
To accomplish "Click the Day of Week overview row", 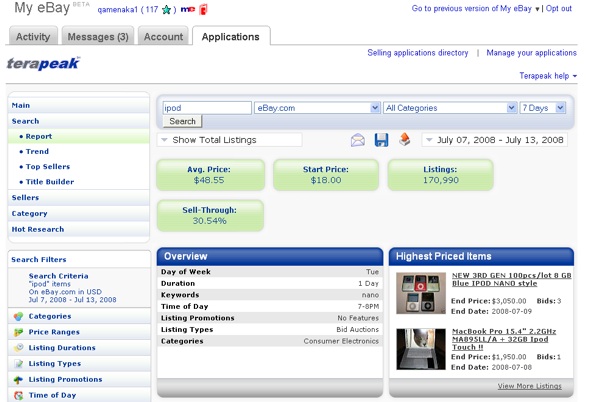I will (270, 272).
